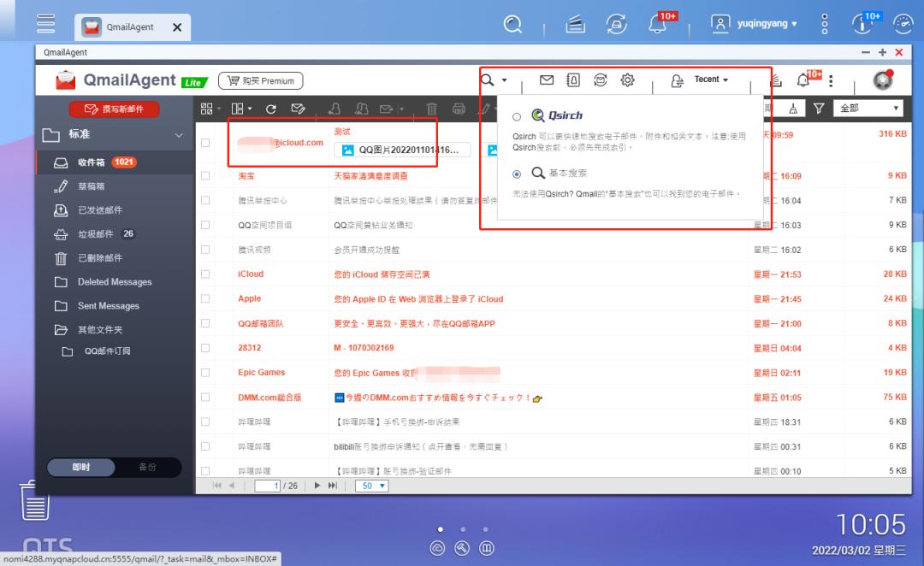The image size is (924, 566).
Task: Click the 撰写新邮件 compose button
Action: pyautogui.click(x=114, y=109)
